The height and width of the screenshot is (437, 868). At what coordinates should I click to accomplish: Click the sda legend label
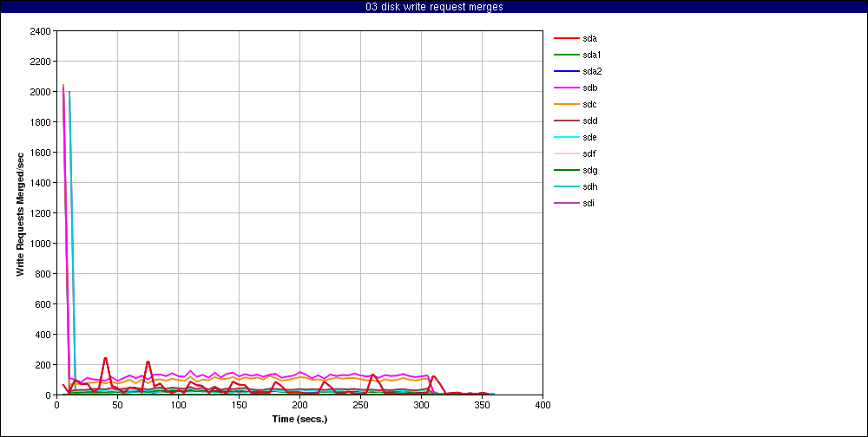(590, 39)
